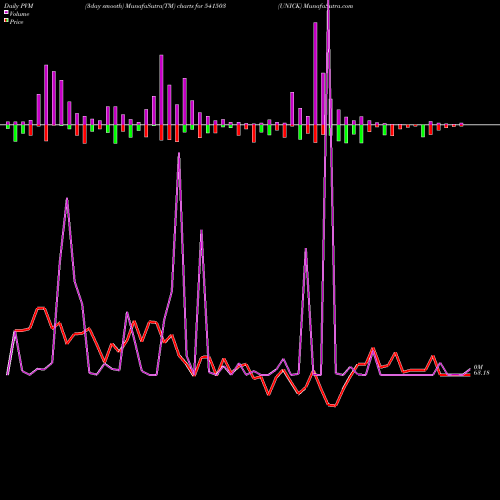This screenshot has height=500, width=500.
Task: Click the 'Price' legend label
Action: click(x=16, y=22)
